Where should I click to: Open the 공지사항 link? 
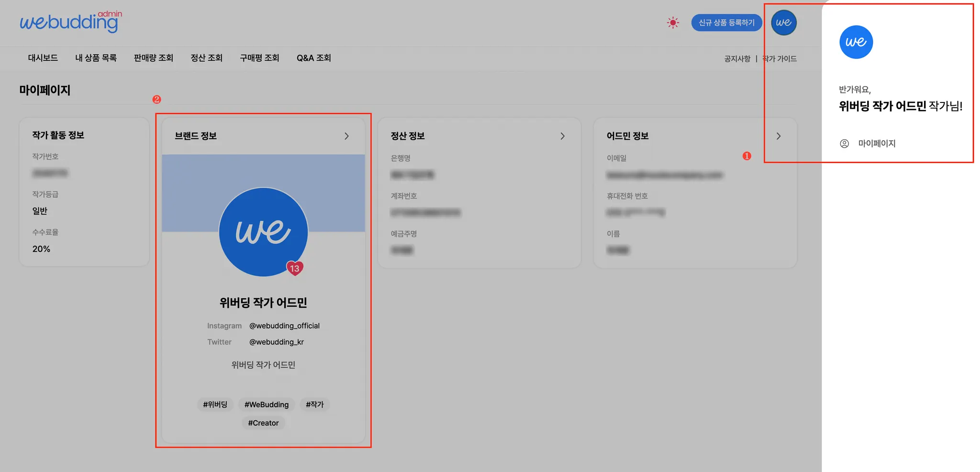pyautogui.click(x=737, y=59)
